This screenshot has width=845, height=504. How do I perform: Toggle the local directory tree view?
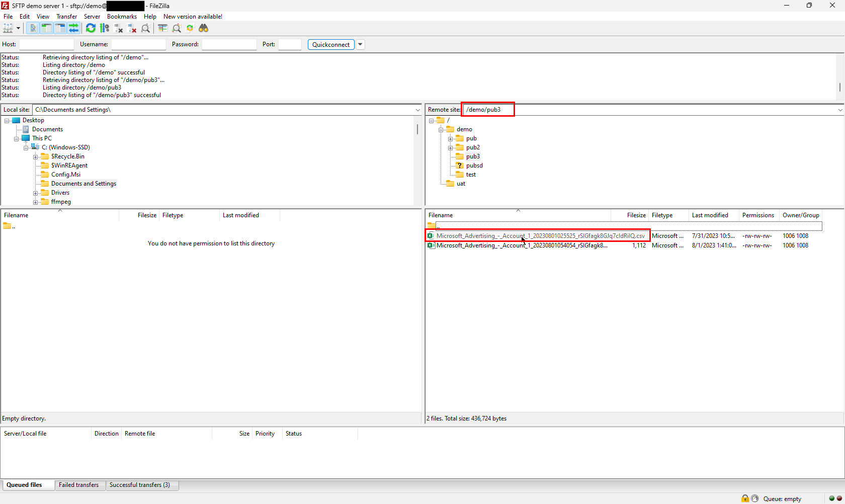point(46,28)
